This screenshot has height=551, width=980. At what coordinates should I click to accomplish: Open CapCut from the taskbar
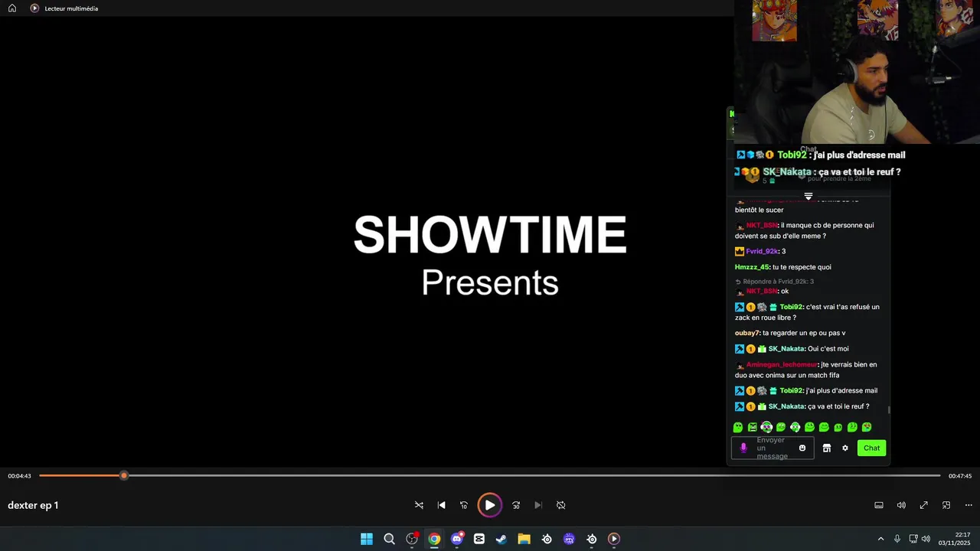click(479, 539)
